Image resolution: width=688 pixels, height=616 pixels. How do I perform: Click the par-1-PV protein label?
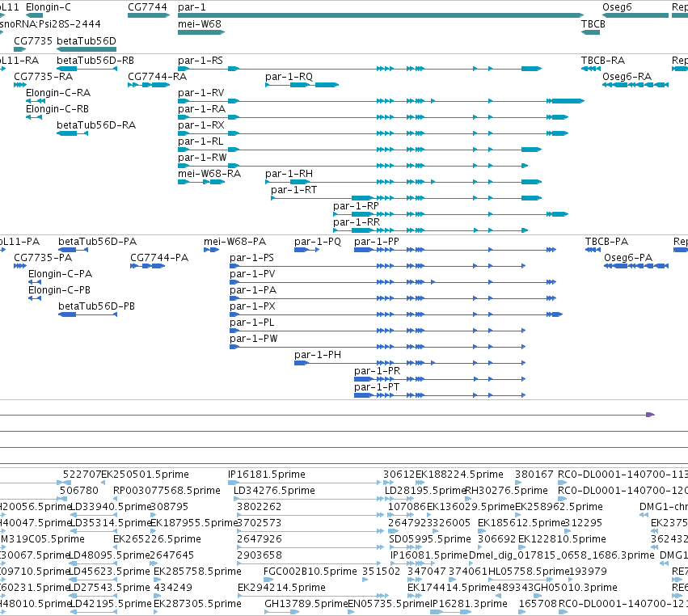pyautogui.click(x=252, y=274)
